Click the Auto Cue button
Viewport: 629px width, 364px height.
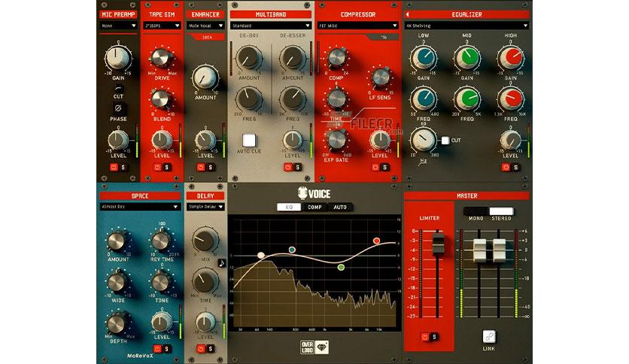(x=249, y=141)
